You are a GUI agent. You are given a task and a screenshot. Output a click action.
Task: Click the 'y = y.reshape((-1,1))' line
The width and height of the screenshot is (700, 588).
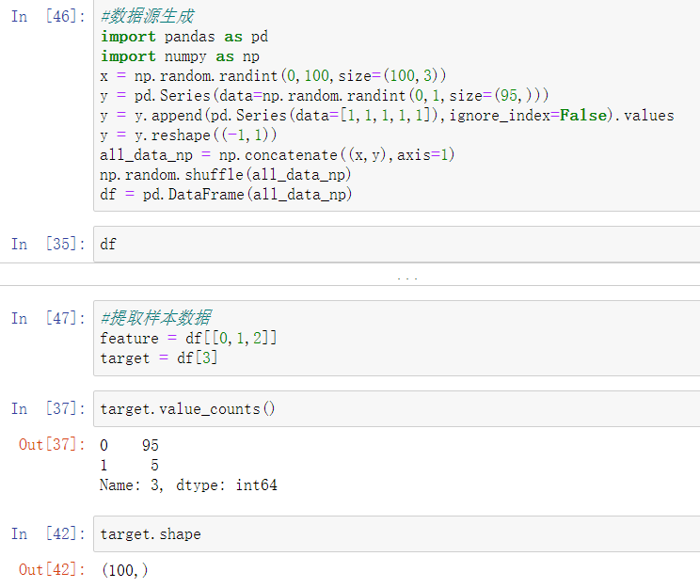click(188, 135)
